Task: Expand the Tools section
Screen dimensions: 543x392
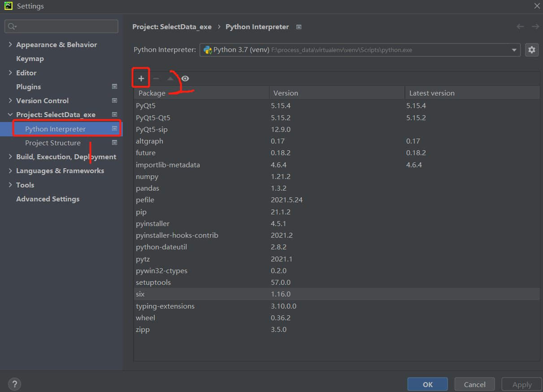Action: point(10,185)
